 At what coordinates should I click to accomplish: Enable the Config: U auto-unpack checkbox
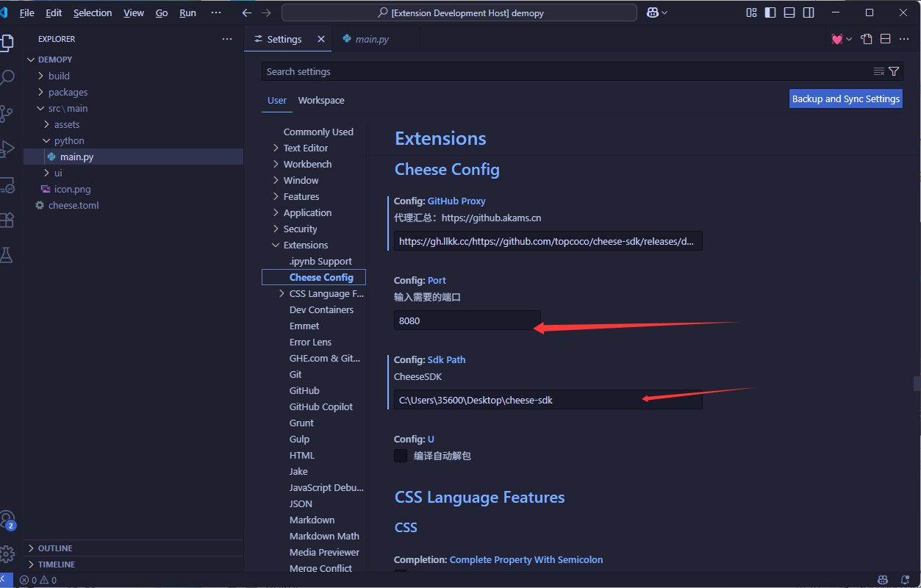pyautogui.click(x=401, y=456)
